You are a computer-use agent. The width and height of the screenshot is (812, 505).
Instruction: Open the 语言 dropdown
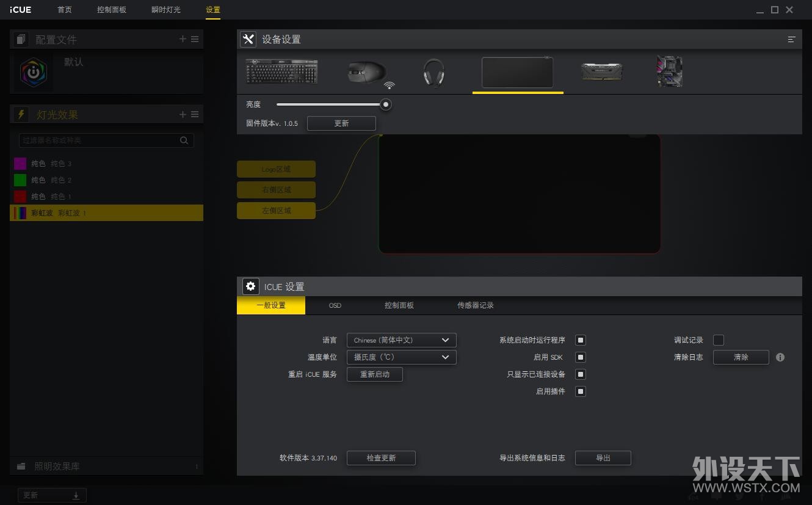(401, 340)
